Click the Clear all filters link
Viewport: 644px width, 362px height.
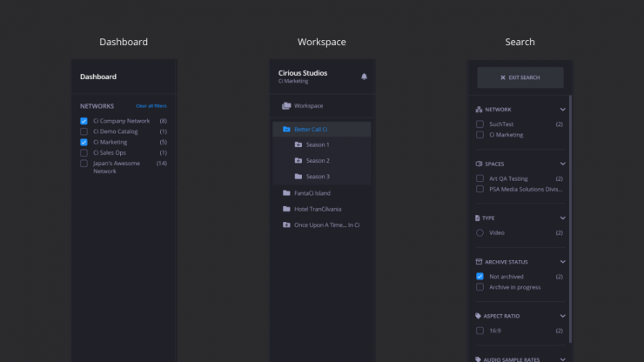click(151, 106)
